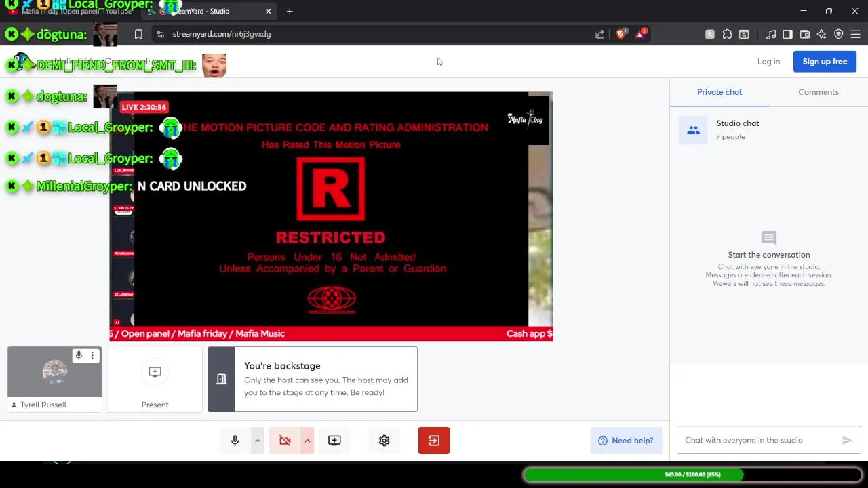
Task: Open the Brave Wallet icon
Action: [805, 34]
